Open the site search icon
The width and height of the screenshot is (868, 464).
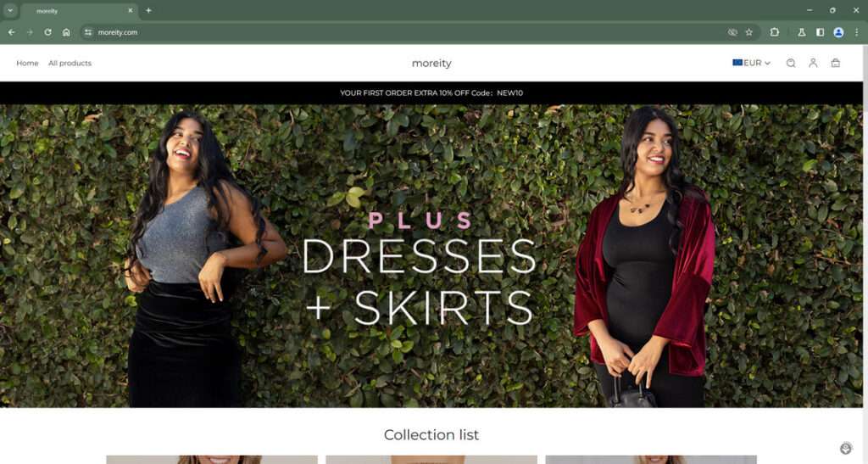click(791, 63)
